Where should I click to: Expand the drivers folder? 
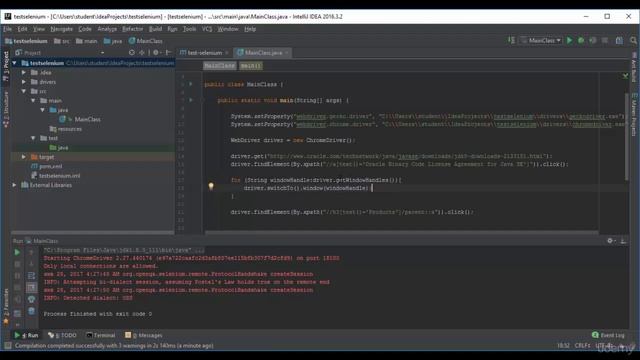coord(24,82)
